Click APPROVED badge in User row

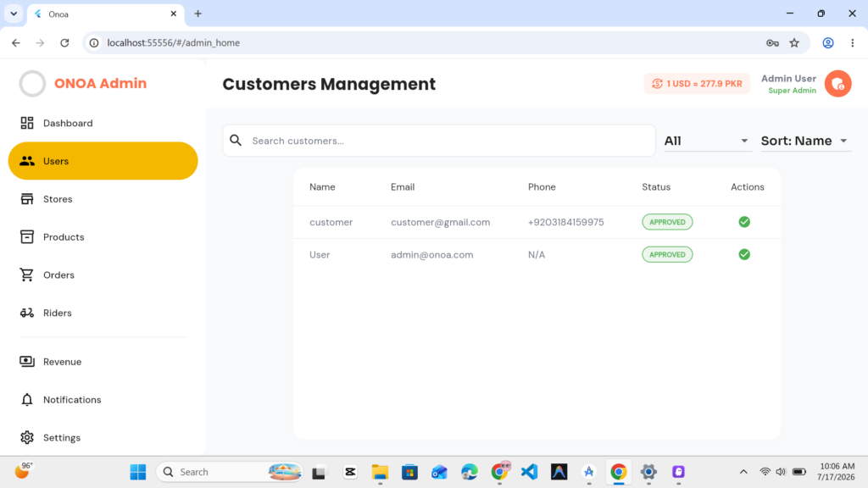tap(667, 254)
